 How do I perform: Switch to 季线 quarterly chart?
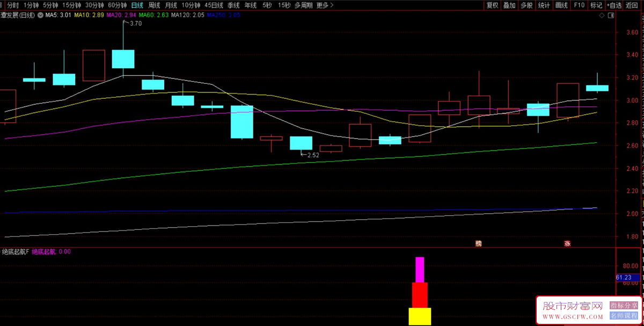[233, 5]
